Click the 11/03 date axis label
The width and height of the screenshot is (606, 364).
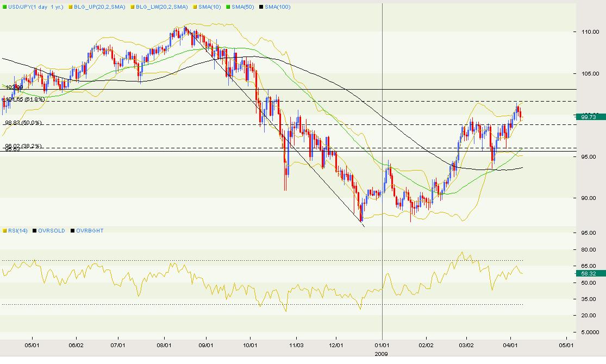pos(296,345)
